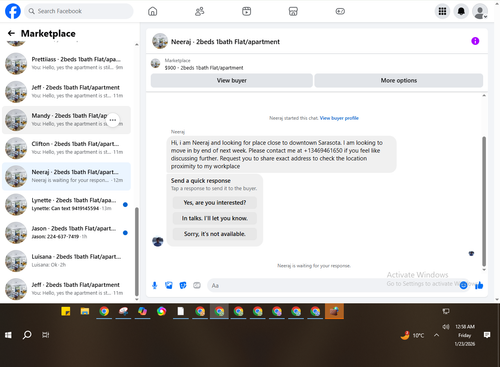Click the 12:58 AM taskbar clock
The image size is (500, 367).
coord(465,327)
